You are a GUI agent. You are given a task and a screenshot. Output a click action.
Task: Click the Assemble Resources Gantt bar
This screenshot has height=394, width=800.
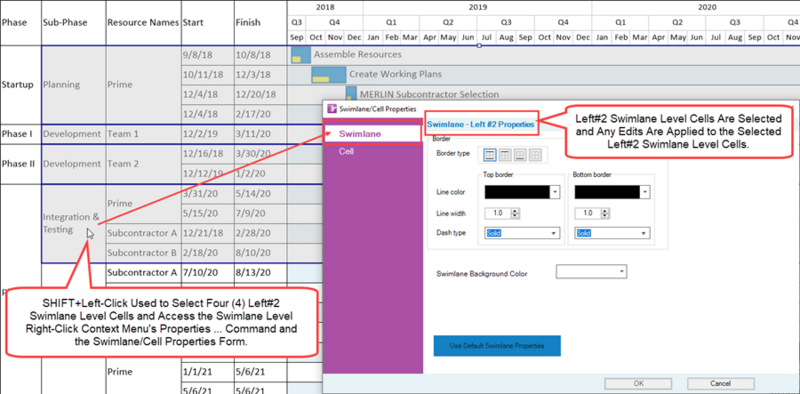point(301,55)
